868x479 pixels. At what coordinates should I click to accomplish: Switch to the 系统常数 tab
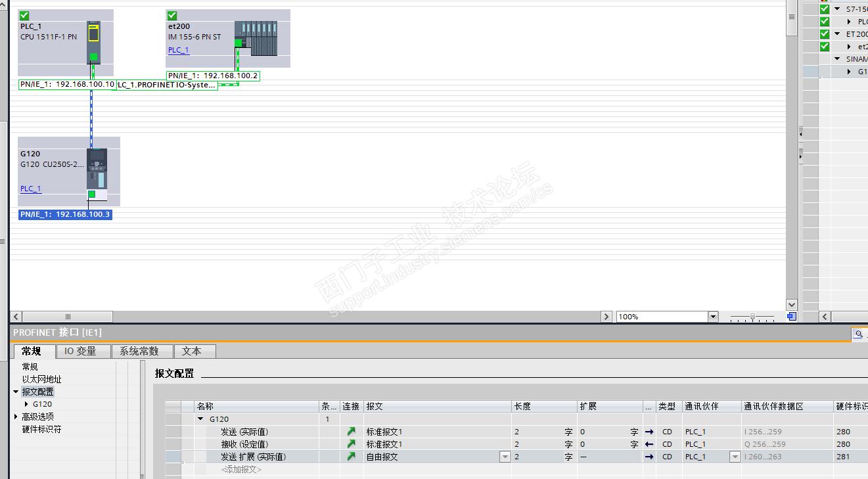point(143,352)
